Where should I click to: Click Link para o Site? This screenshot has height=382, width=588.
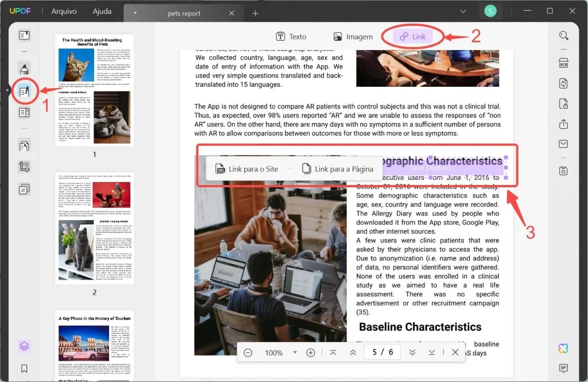coord(247,168)
